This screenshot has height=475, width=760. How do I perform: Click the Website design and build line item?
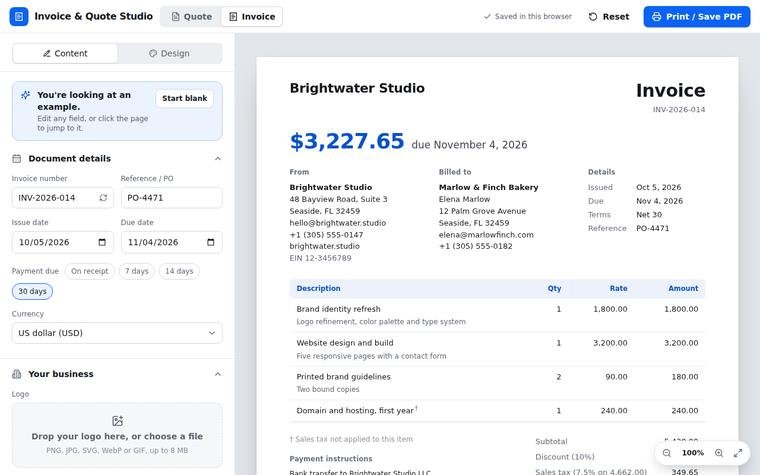(345, 343)
